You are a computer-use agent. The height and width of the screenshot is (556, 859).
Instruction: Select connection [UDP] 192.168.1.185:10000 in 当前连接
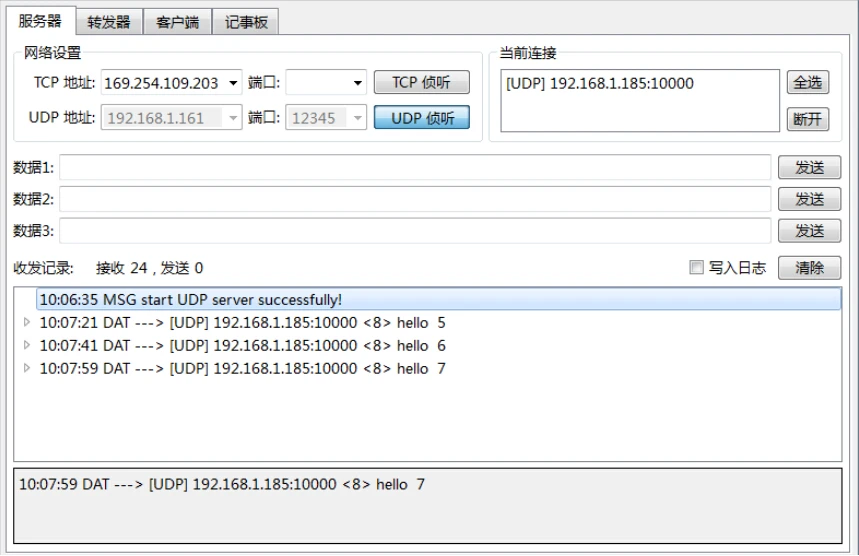[600, 83]
